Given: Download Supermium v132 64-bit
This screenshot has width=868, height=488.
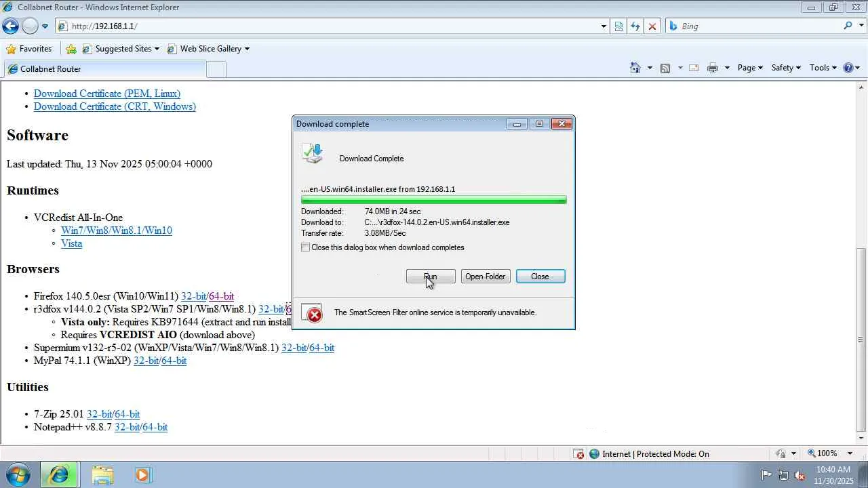Looking at the screenshot, I should (x=322, y=348).
